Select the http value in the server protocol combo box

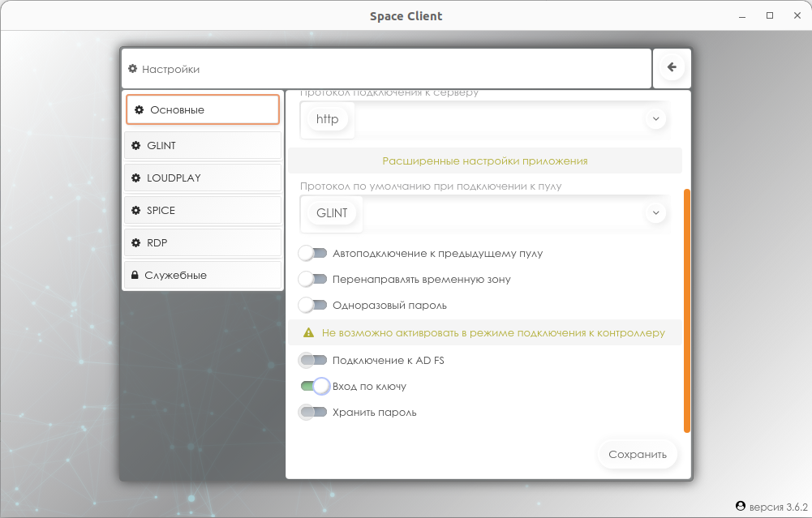(x=328, y=119)
